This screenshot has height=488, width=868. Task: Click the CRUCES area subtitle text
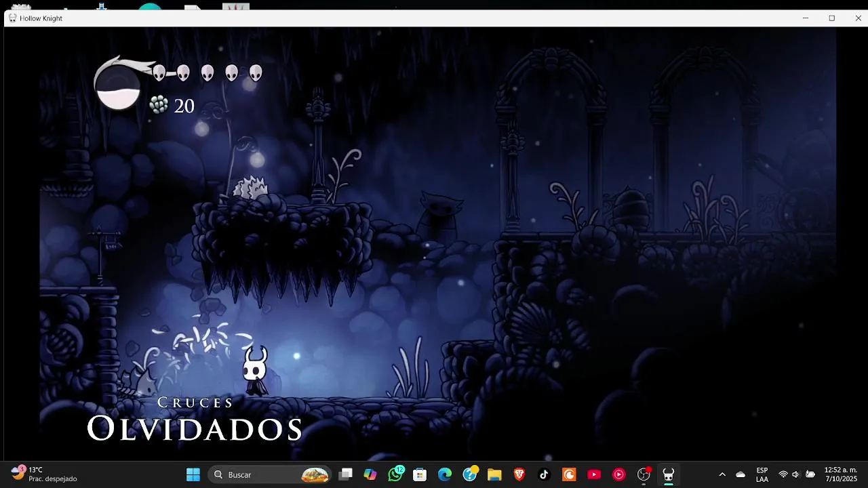[195, 403]
